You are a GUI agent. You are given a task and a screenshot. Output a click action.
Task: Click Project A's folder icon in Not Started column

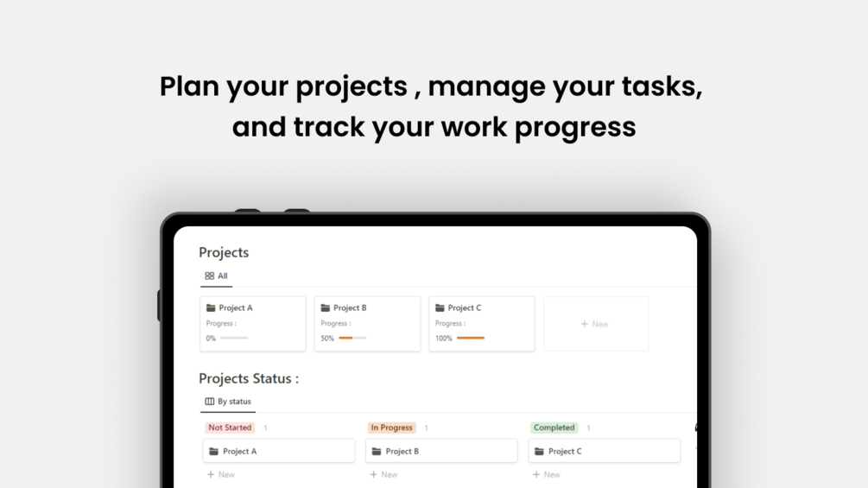(x=214, y=451)
